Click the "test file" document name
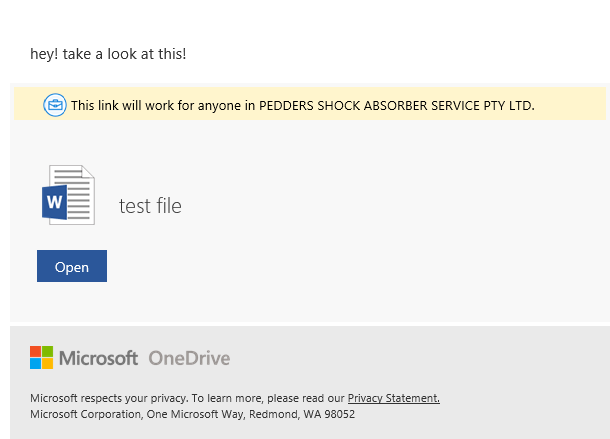 pyautogui.click(x=150, y=206)
